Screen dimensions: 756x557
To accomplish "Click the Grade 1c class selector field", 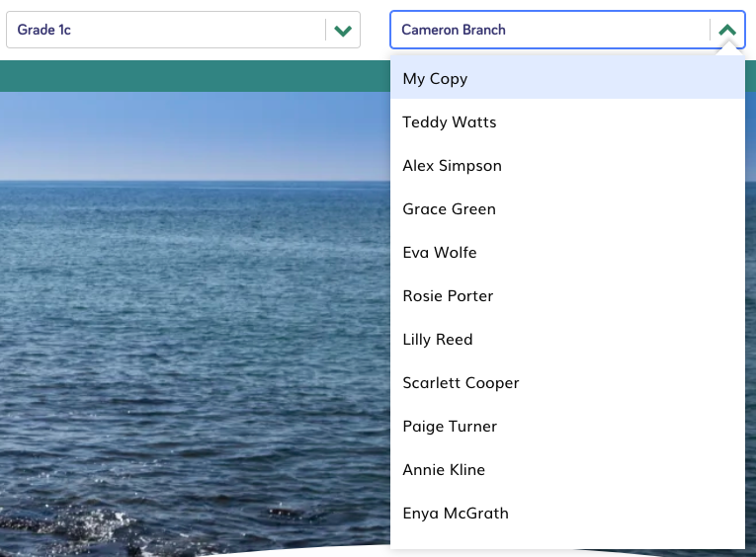I will click(x=165, y=30).
